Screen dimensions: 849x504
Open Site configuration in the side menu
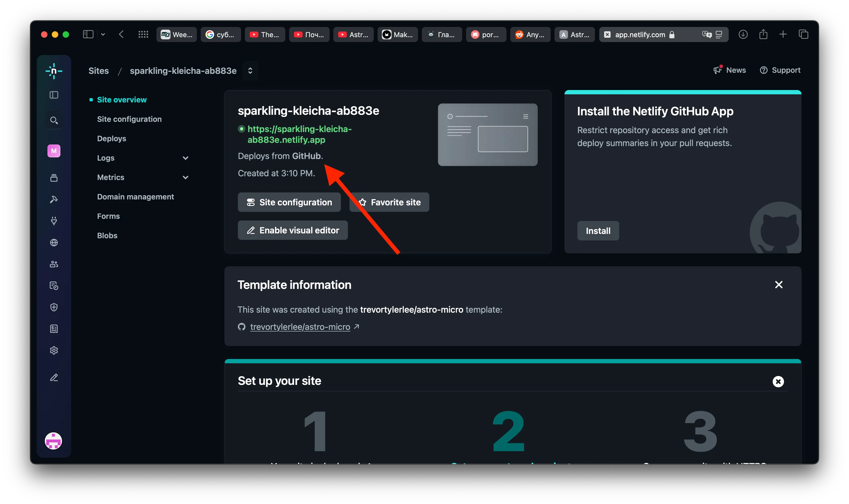pyautogui.click(x=129, y=119)
